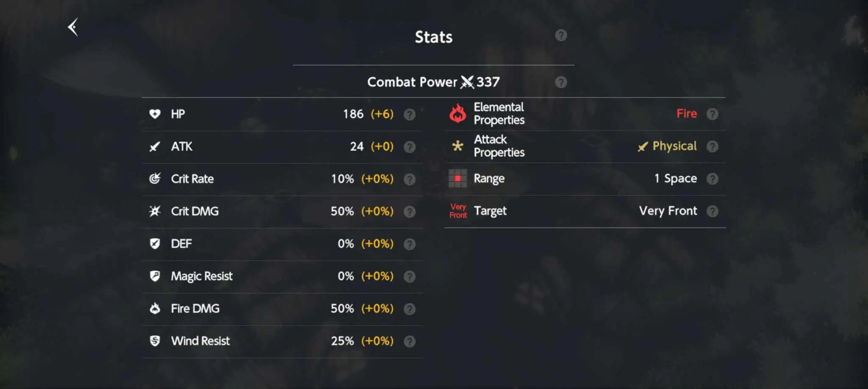868x389 pixels.
Task: Show Elemental Properties help
Action: pyautogui.click(x=712, y=114)
